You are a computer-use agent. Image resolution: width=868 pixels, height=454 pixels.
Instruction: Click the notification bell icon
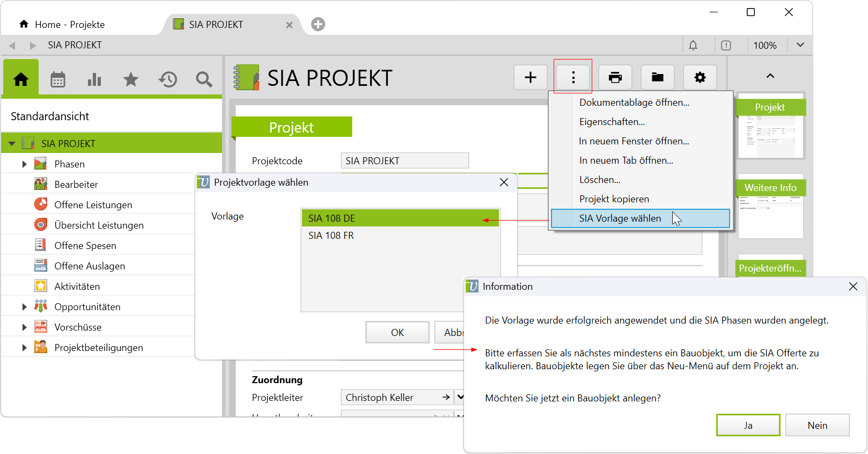(x=693, y=46)
